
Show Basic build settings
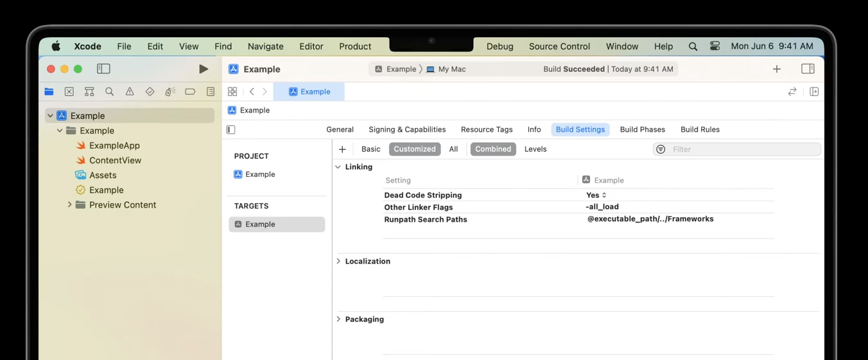pyautogui.click(x=371, y=149)
